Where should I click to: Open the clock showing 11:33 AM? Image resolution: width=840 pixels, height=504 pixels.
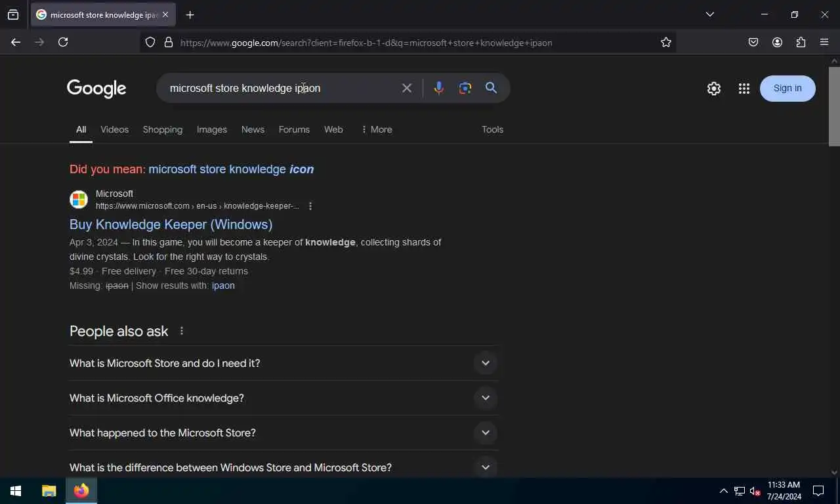tap(784, 491)
